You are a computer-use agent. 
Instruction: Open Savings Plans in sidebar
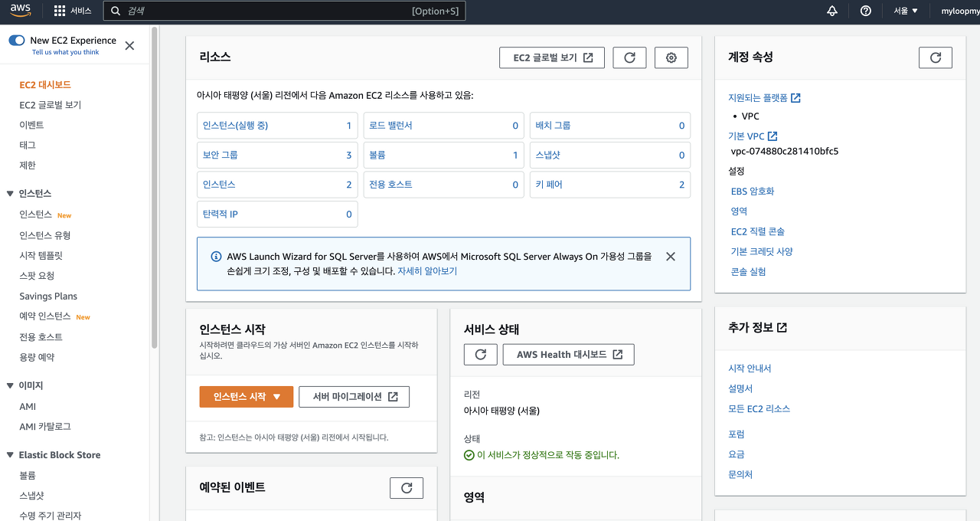(x=48, y=296)
